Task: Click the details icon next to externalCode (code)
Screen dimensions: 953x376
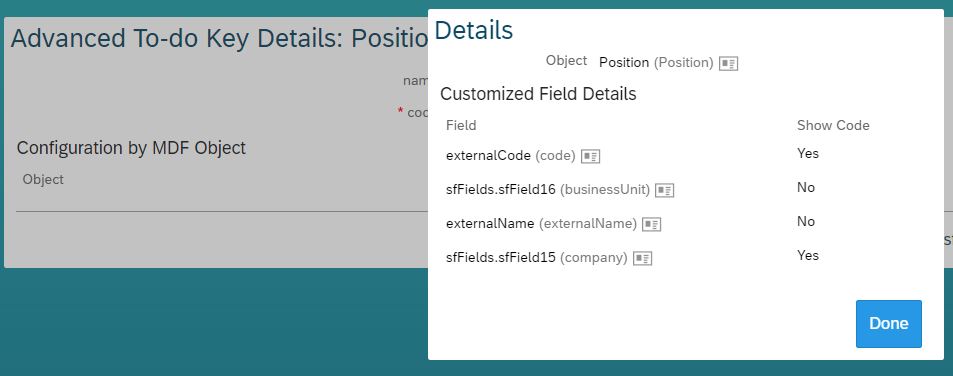Action: point(590,157)
